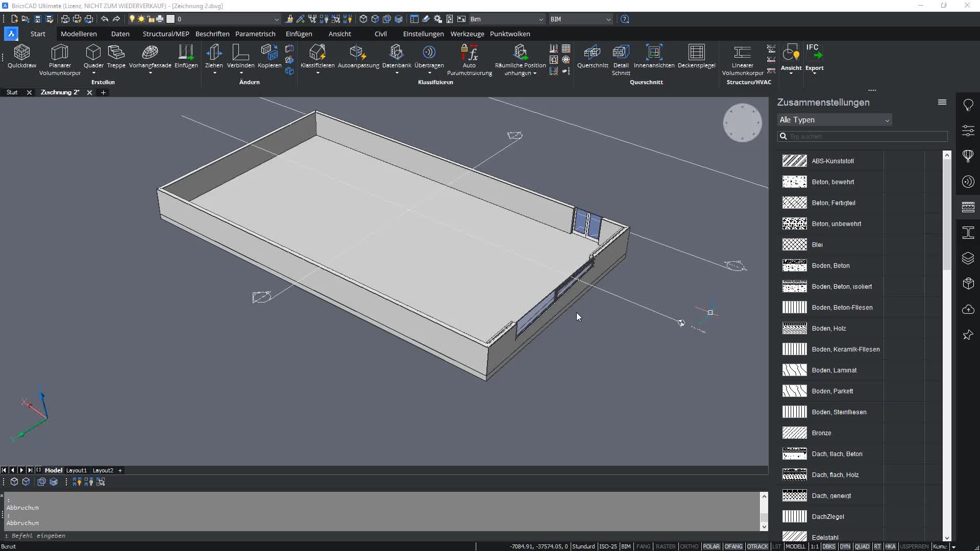This screenshot has height=551, width=980.
Task: Toggle OTRACK in status bar
Action: [x=757, y=546]
